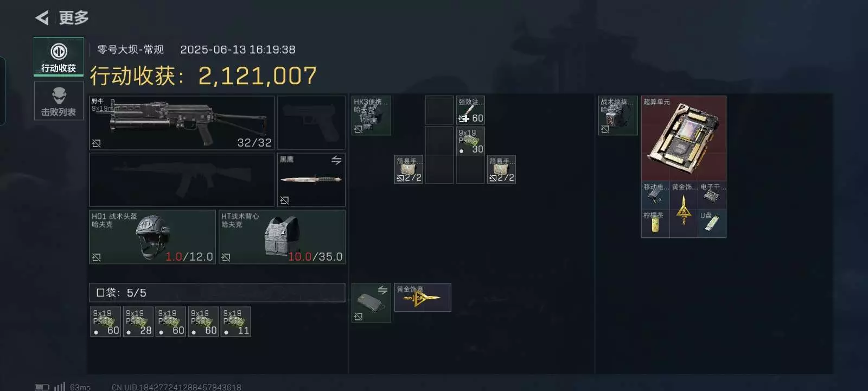The image size is (868, 391).
Task: Select the HT战术背心 armor vest
Action: (x=282, y=237)
